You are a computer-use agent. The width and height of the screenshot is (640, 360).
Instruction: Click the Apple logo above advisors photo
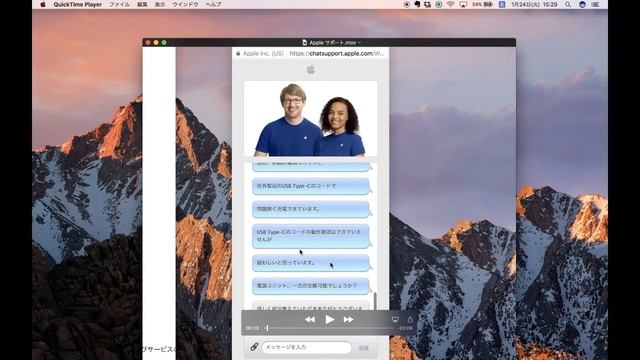[x=311, y=69]
